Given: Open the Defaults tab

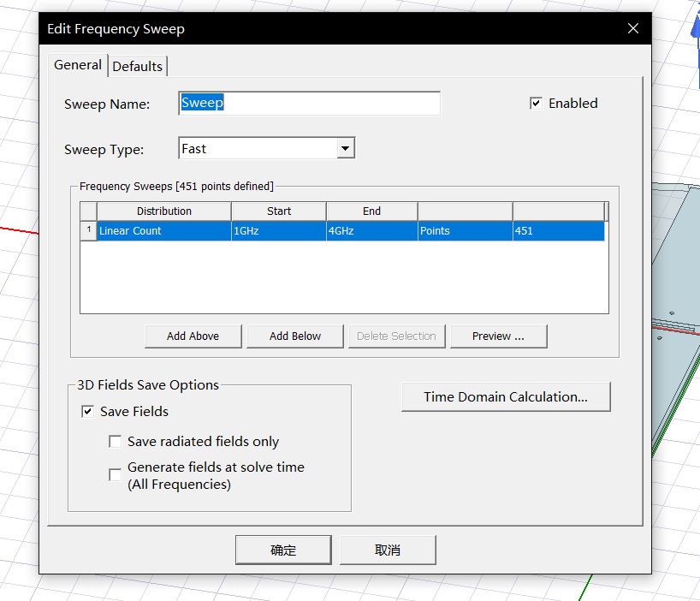Looking at the screenshot, I should click(x=138, y=67).
